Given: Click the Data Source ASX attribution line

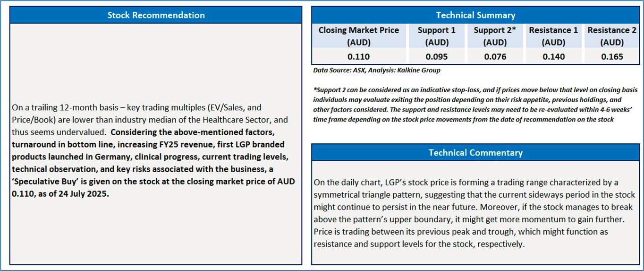Looking at the screenshot, I should [376, 70].
